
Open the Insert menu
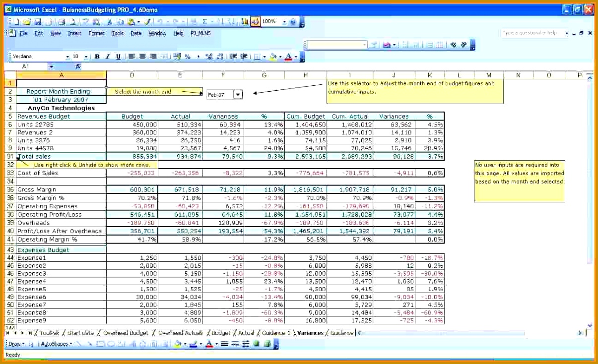coord(74,33)
